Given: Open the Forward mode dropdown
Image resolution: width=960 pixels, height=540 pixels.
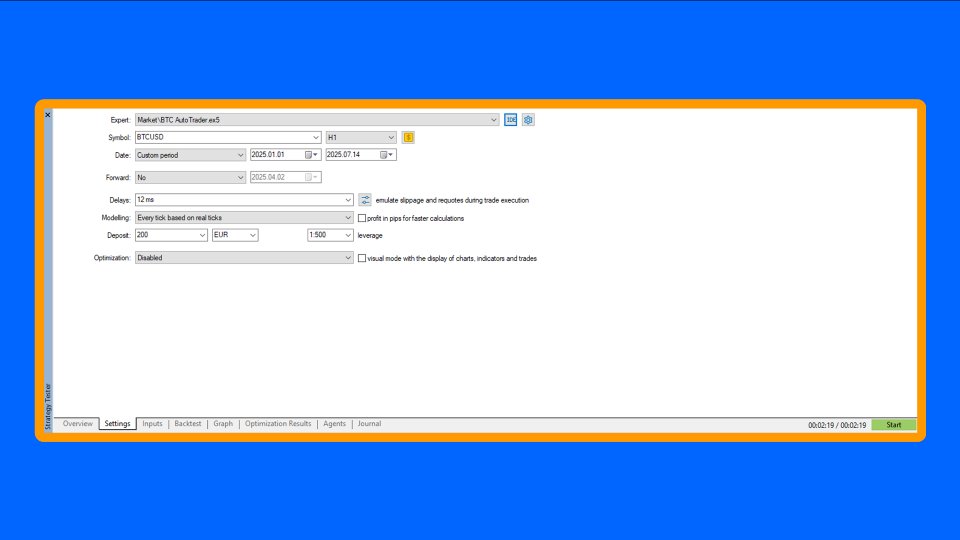Looking at the screenshot, I should point(190,178).
